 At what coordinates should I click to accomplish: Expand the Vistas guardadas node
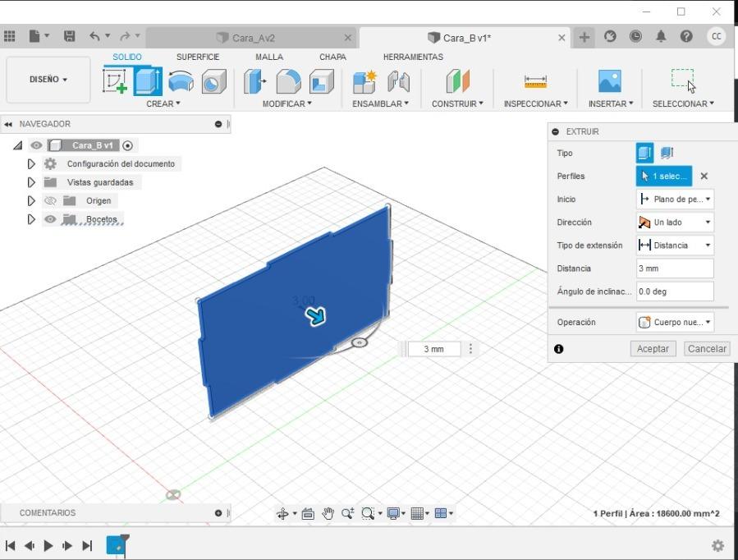pyautogui.click(x=31, y=182)
